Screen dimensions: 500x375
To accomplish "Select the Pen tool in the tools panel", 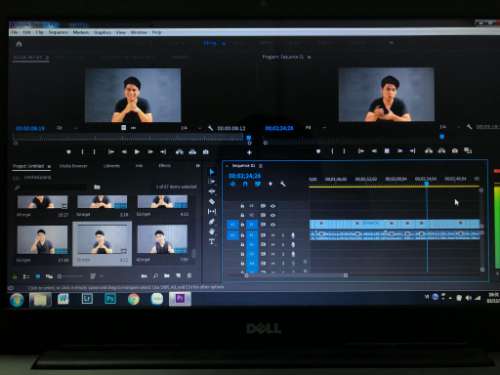I will point(212,221).
